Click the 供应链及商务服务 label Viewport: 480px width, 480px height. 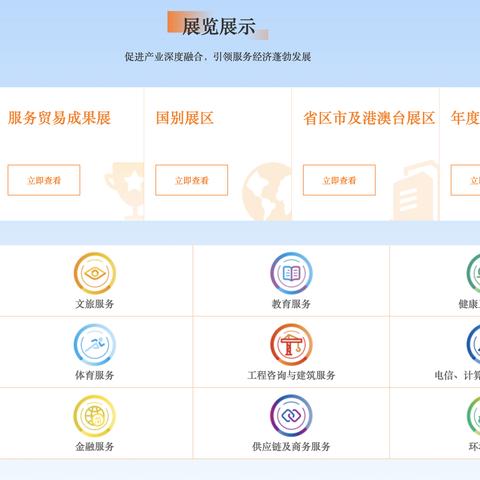291,446
